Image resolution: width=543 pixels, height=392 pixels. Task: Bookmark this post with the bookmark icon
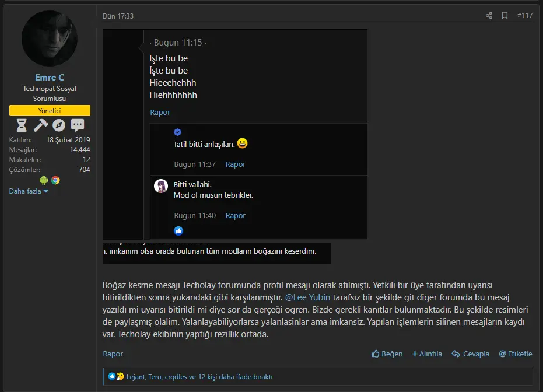(x=505, y=16)
